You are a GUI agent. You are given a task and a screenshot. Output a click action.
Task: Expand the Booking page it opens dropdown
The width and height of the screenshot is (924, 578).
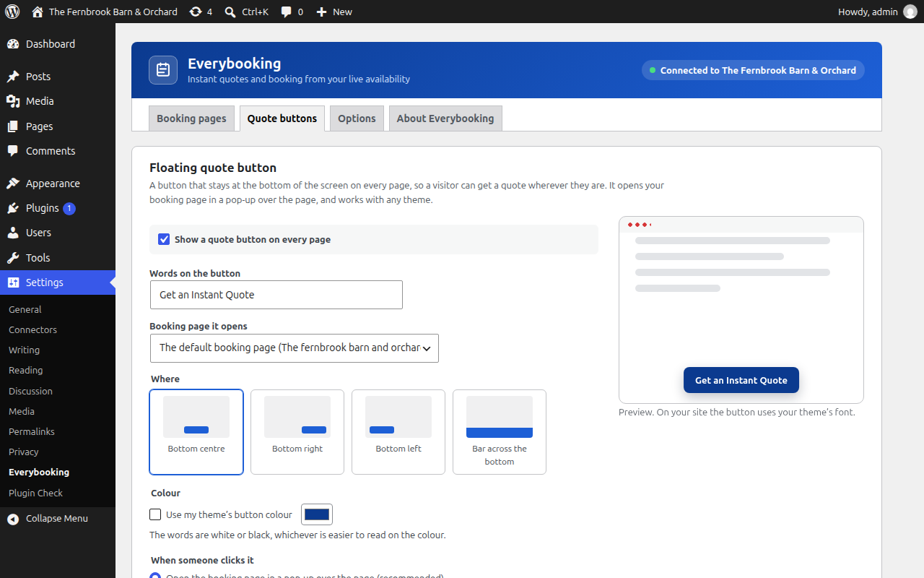(295, 348)
